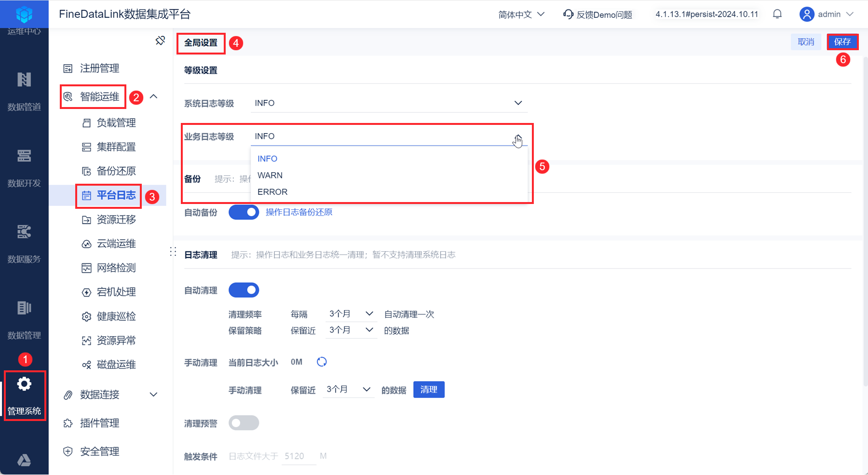
Task: Open the notification bell
Action: (x=777, y=14)
